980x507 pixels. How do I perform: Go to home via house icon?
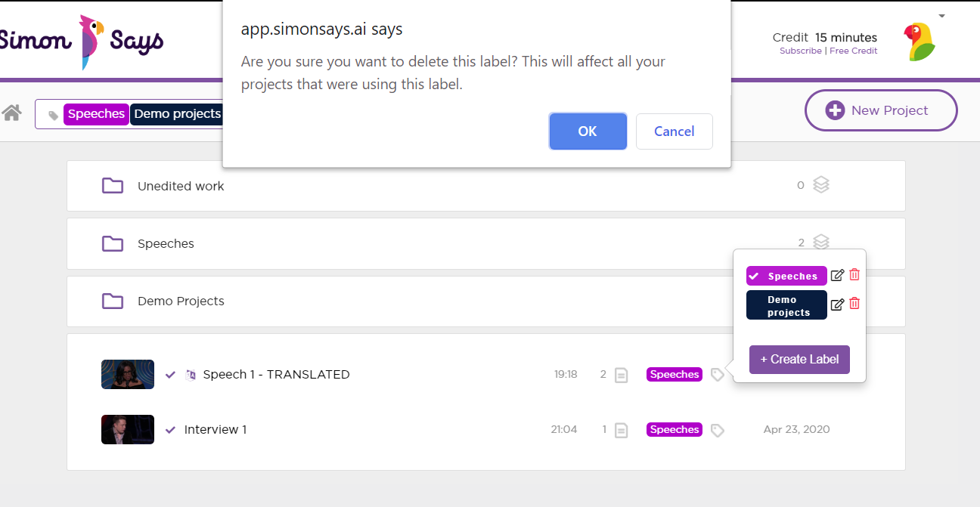(11, 113)
